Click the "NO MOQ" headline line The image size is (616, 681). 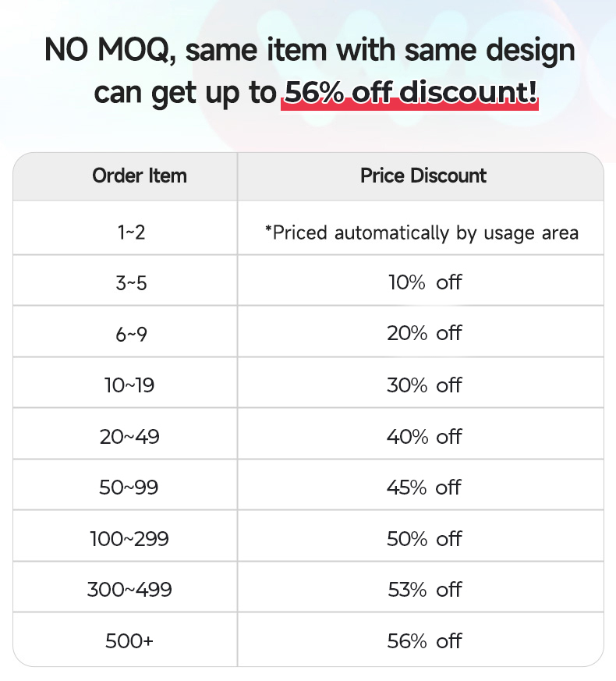(310, 51)
